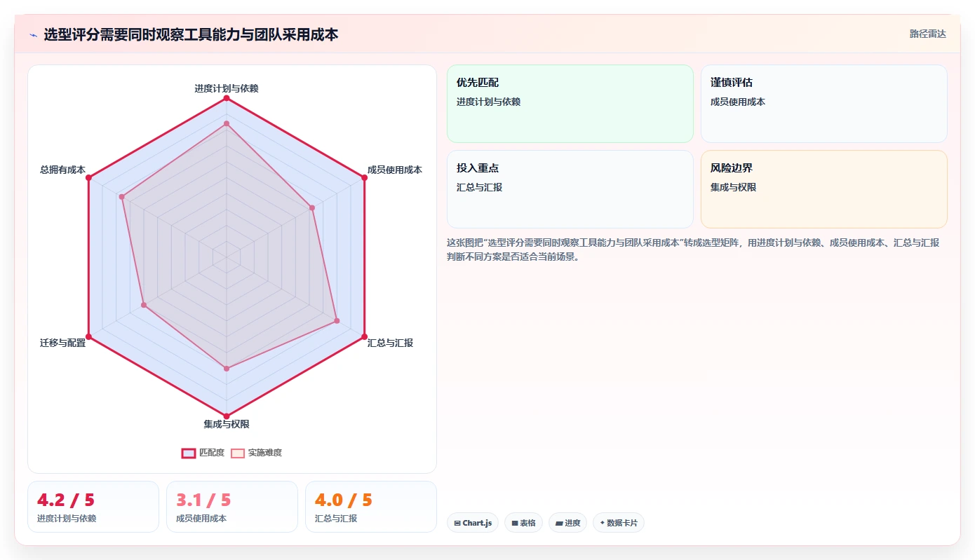Click the 进度 tag chip

click(567, 523)
